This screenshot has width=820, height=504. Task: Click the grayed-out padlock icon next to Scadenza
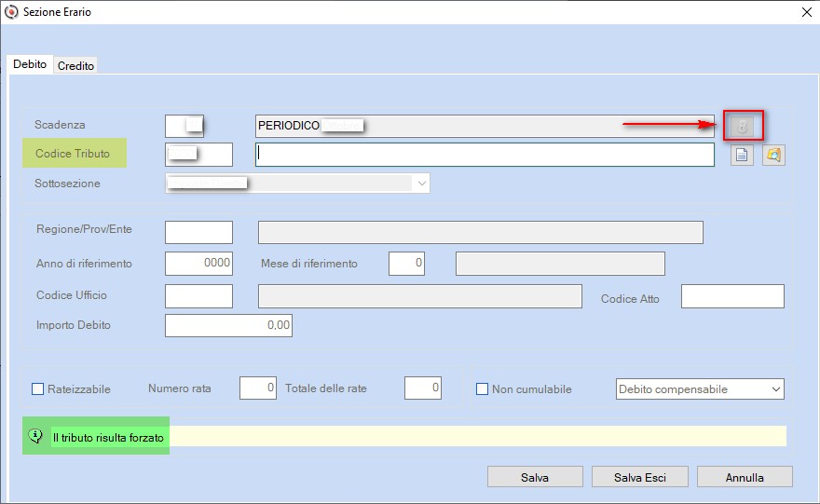743,126
